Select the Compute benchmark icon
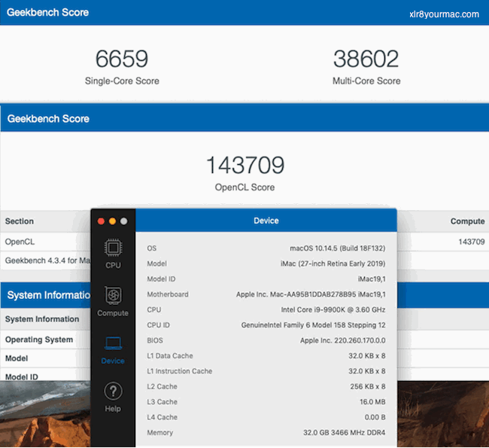The width and height of the screenshot is (489, 448). coord(113,295)
